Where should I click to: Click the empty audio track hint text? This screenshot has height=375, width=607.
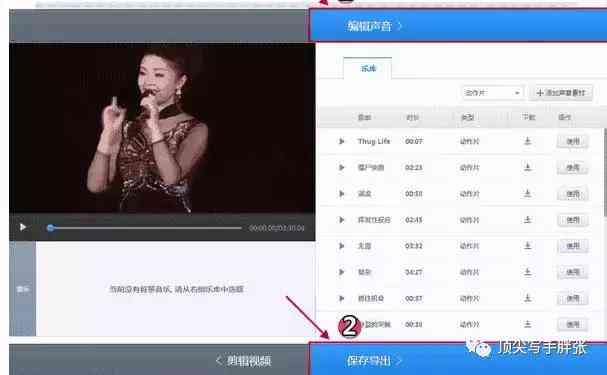tap(177, 289)
